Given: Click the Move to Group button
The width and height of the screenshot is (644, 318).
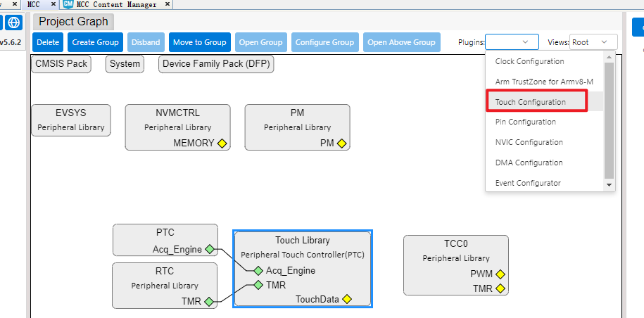Looking at the screenshot, I should (200, 42).
